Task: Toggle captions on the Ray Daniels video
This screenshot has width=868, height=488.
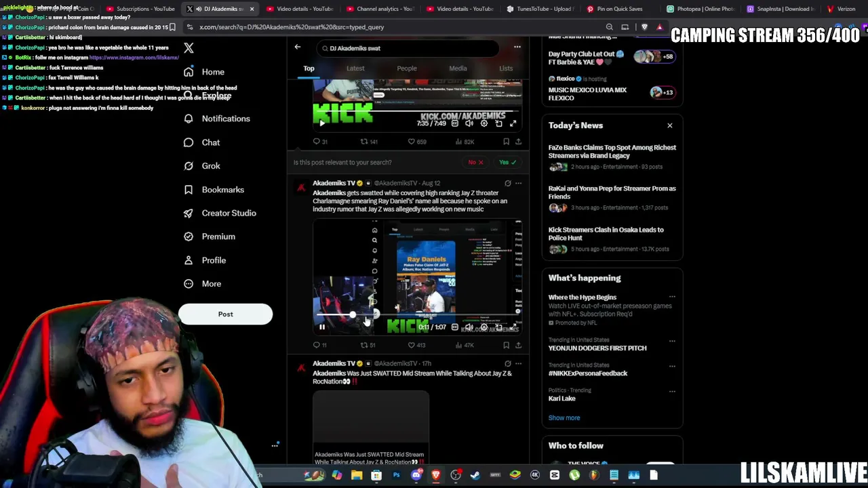Action: click(x=454, y=327)
